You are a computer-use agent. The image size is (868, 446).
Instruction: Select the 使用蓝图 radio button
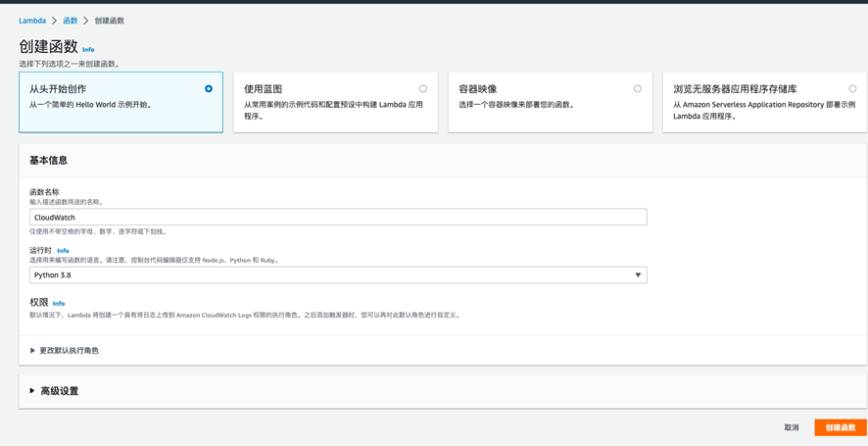point(423,89)
